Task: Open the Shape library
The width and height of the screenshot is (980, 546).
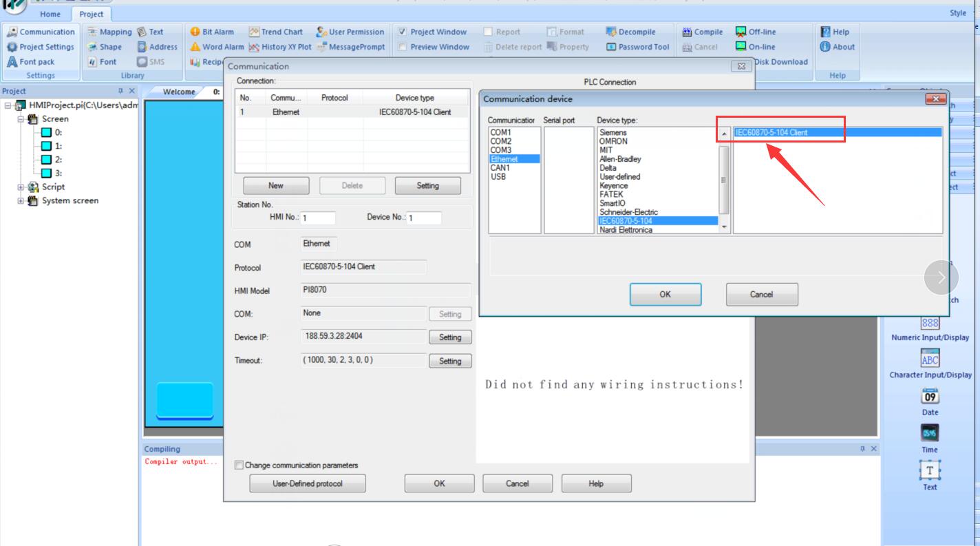Action: tap(105, 47)
